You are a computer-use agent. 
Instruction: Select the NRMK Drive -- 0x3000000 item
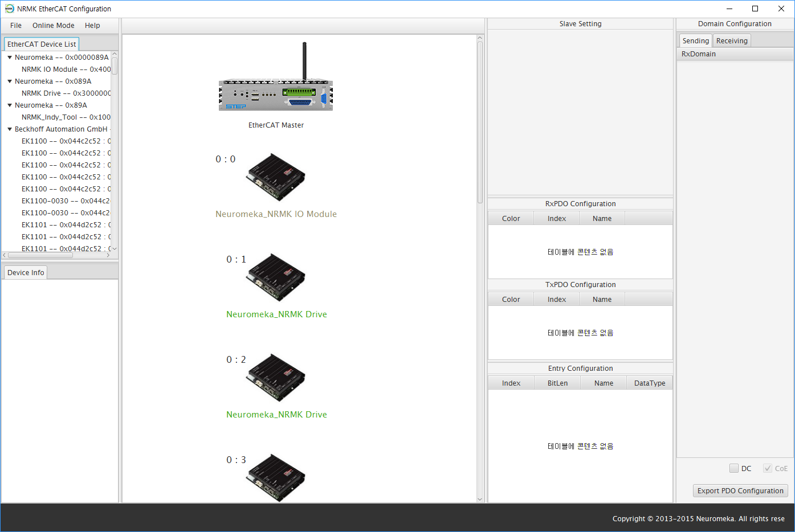[66, 93]
